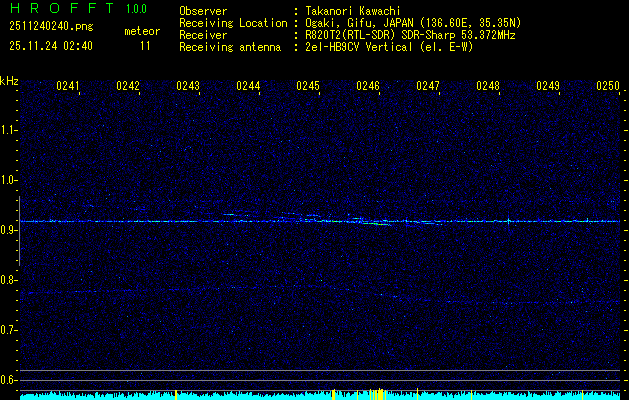Select the 0243 time marker
The image size is (629, 400).
tap(188, 87)
